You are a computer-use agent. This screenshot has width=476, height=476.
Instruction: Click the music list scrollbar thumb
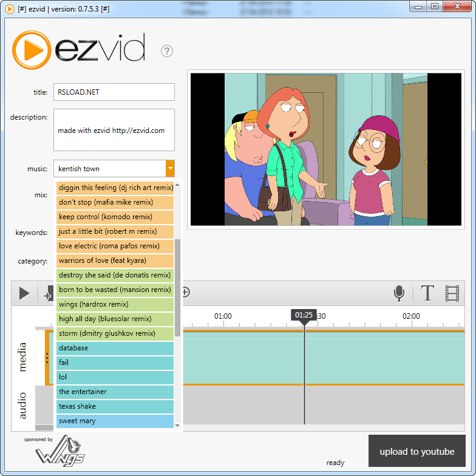click(177, 288)
